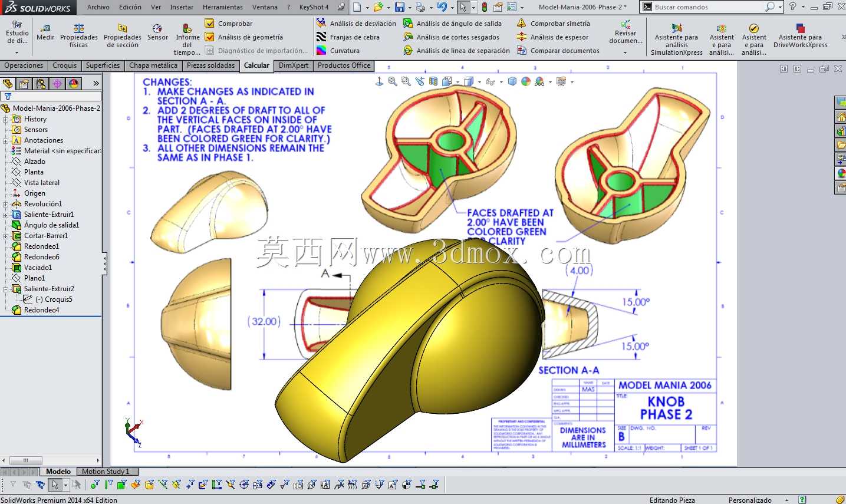Collapse the Saliente-Extruir2 feature node

coord(6,289)
